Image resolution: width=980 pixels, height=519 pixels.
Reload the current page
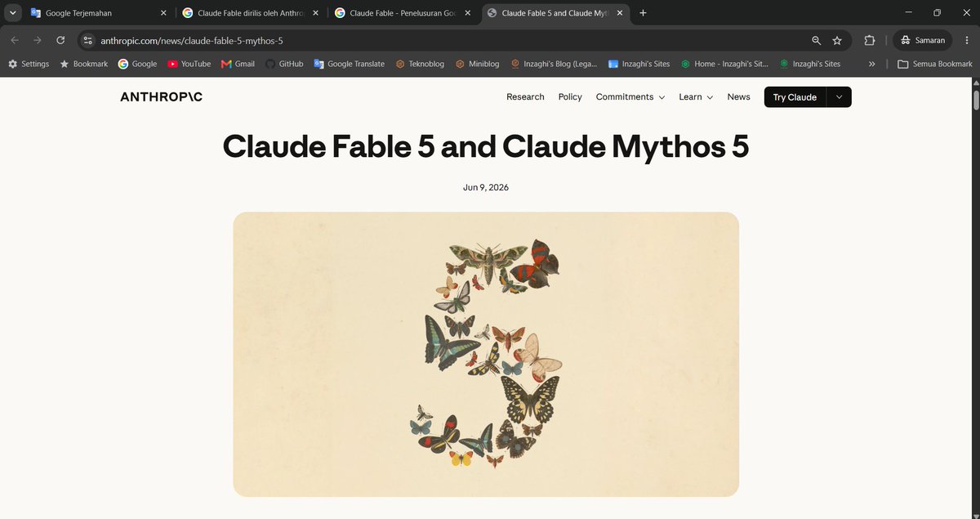(x=60, y=40)
